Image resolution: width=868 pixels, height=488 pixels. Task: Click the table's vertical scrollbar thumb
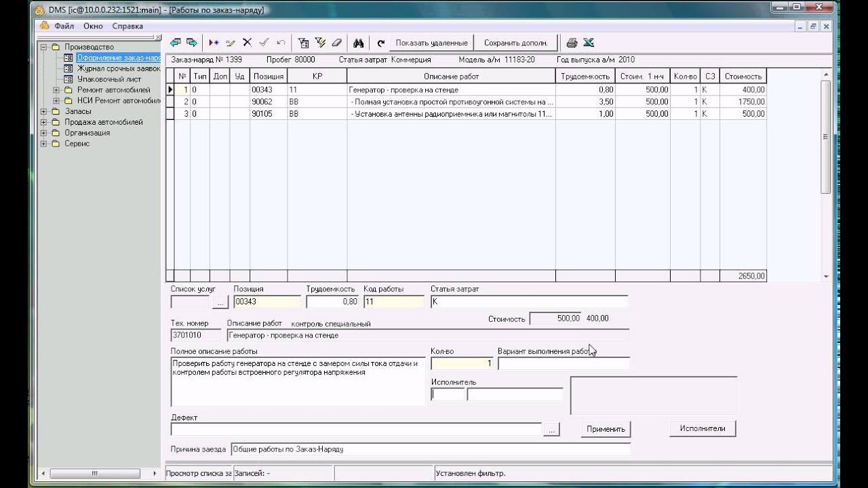825,136
